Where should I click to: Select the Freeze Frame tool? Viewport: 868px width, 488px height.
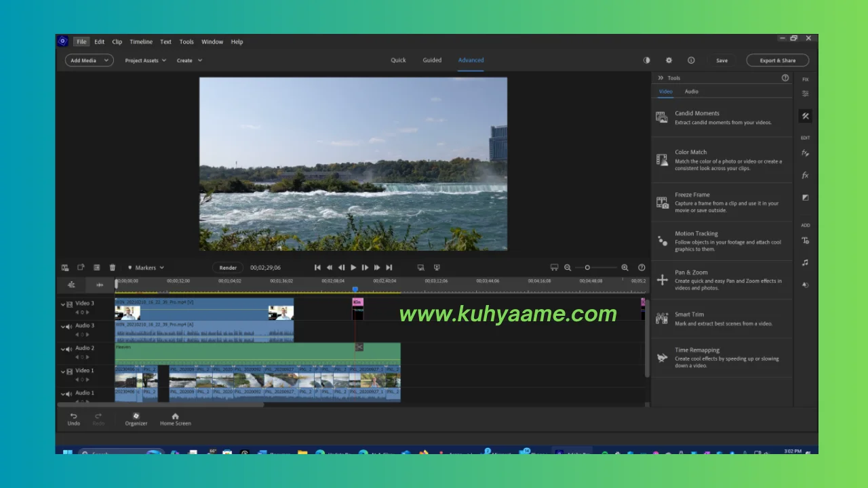click(x=722, y=202)
